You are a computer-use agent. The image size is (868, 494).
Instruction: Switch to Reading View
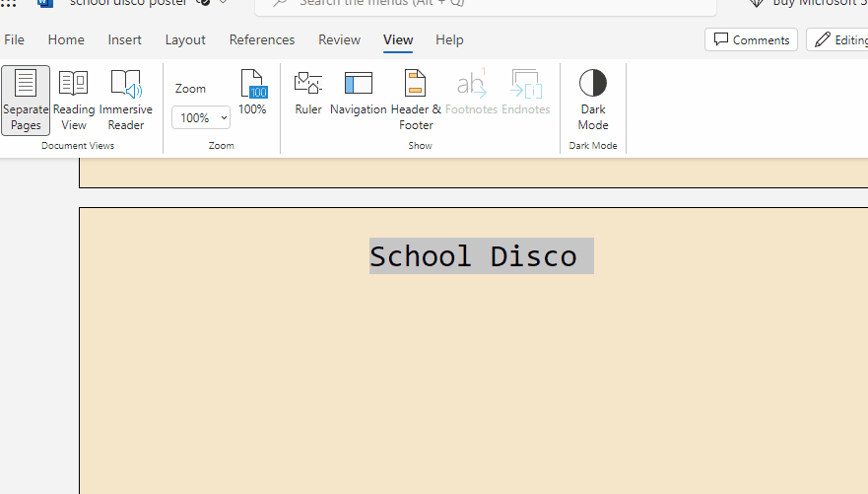tap(74, 100)
